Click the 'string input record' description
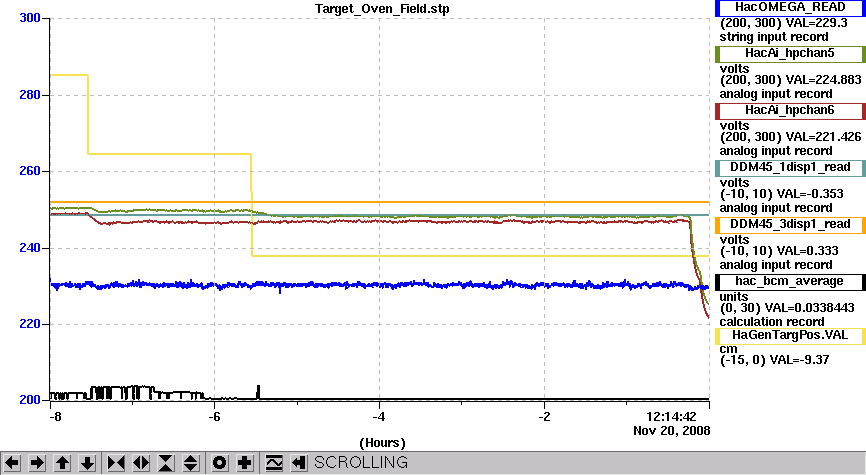The image size is (866, 475). pyautogui.click(x=774, y=38)
